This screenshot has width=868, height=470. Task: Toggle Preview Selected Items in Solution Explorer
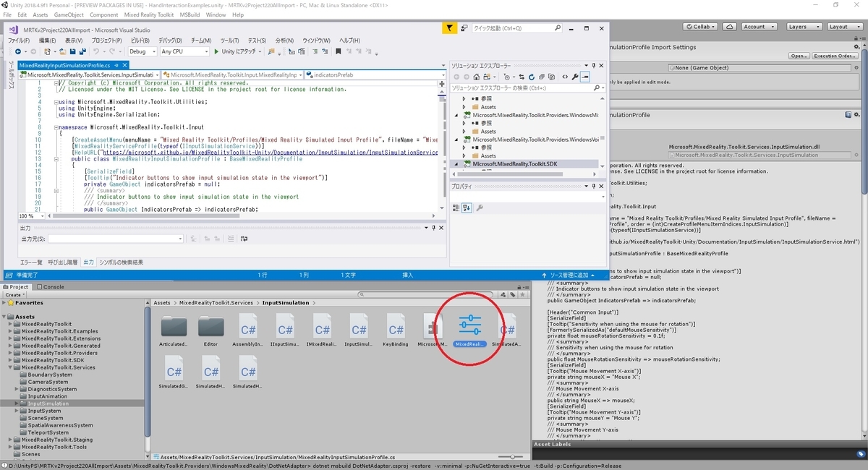pos(585,77)
